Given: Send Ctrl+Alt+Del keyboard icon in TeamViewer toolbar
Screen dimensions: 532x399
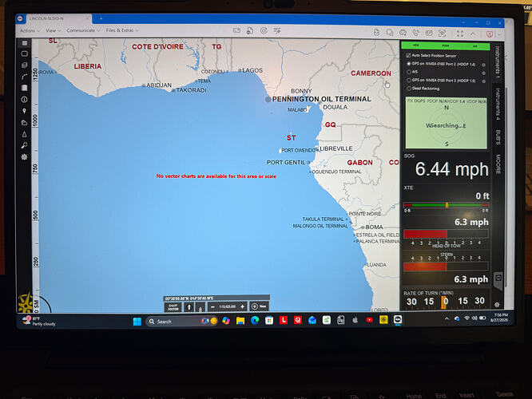Looking at the screenshot, I should [x=236, y=30].
